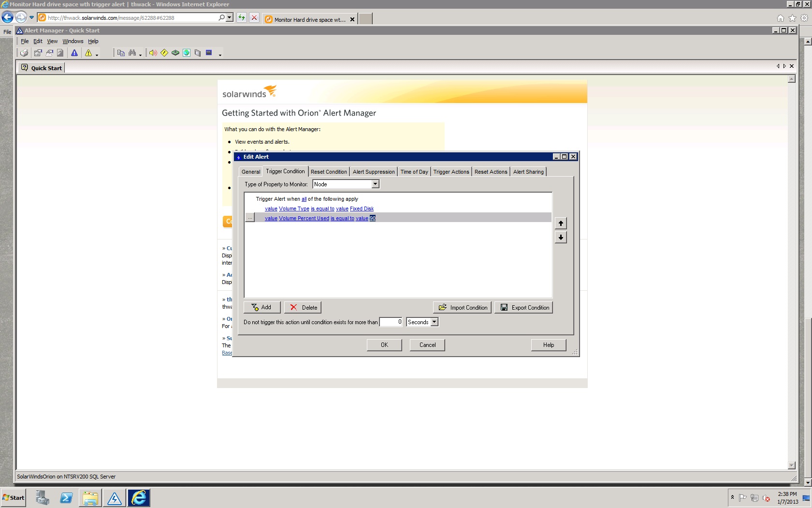Image resolution: width=812 pixels, height=508 pixels.
Task: Click the yellow diamond toolbar icon
Action: tap(164, 53)
